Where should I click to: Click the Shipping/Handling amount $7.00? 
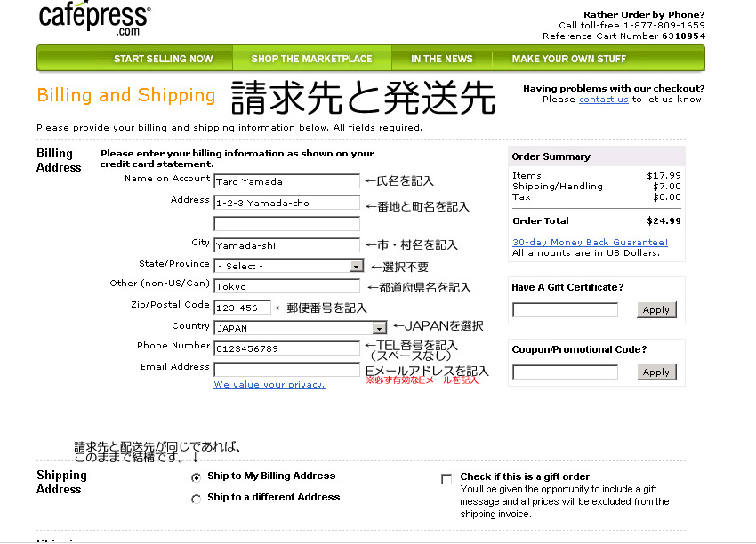[667, 186]
